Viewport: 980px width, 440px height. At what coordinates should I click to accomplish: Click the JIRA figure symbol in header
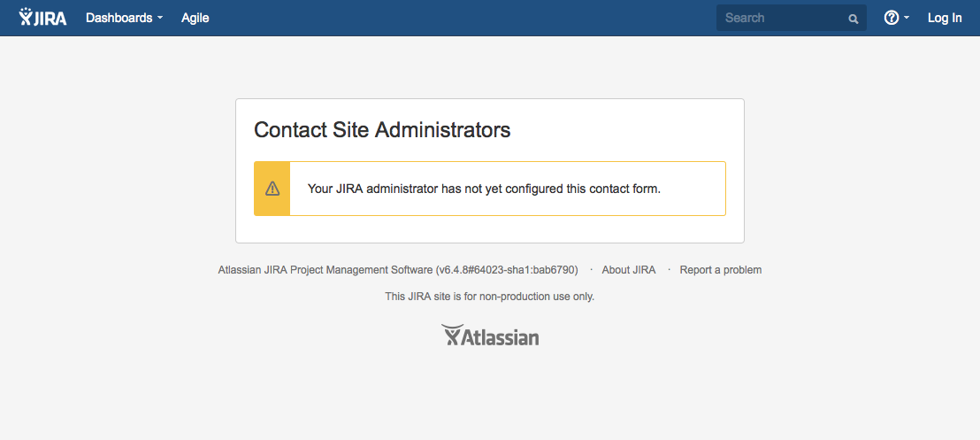coord(25,17)
